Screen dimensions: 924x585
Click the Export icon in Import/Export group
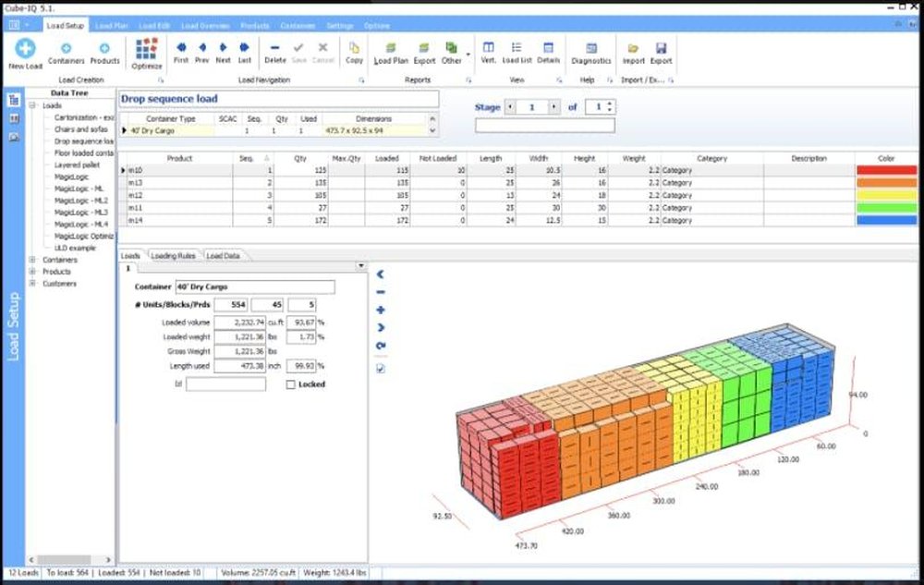(662, 52)
